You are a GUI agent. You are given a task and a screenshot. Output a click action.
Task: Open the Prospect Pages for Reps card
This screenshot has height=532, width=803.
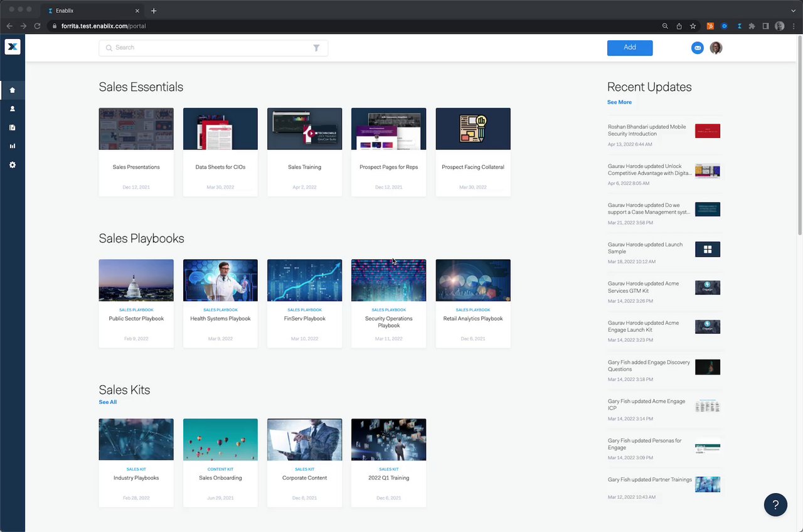pyautogui.click(x=388, y=152)
